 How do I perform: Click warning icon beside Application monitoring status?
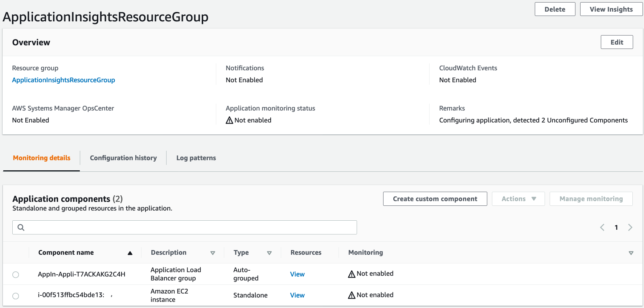[229, 120]
